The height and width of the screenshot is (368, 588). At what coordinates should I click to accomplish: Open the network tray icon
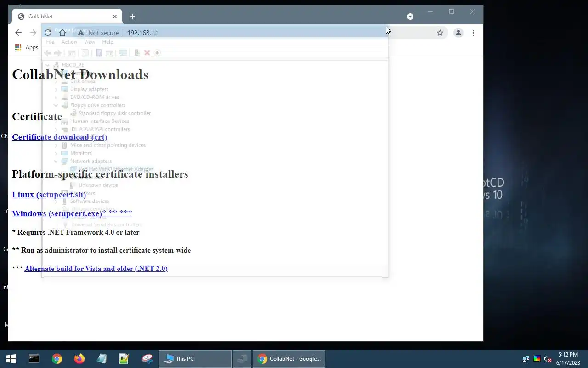click(526, 359)
